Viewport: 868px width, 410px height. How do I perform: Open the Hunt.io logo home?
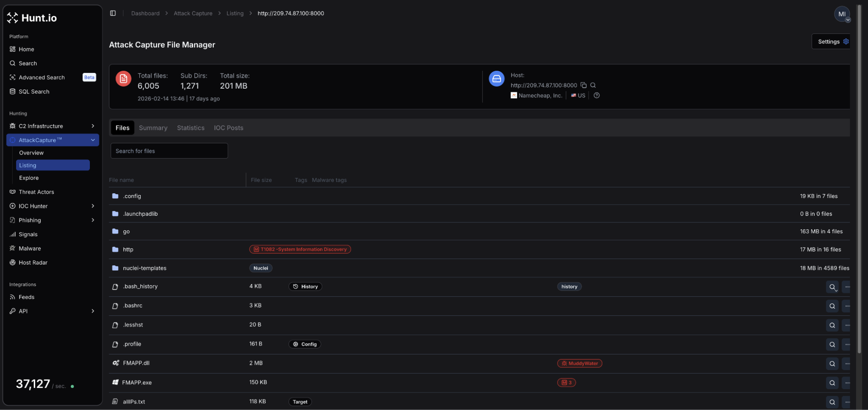(32, 18)
